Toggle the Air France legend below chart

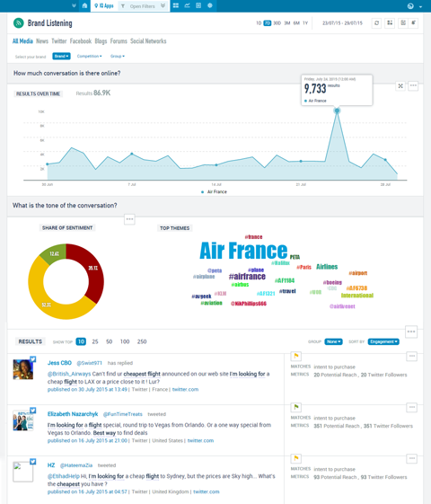(x=214, y=192)
